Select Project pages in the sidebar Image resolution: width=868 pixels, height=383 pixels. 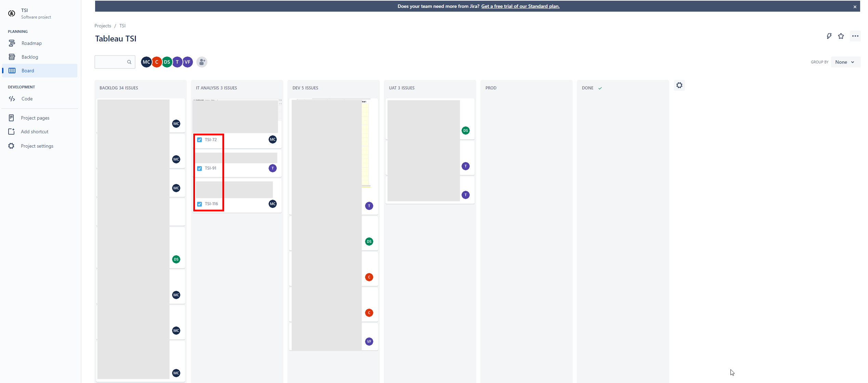[35, 118]
